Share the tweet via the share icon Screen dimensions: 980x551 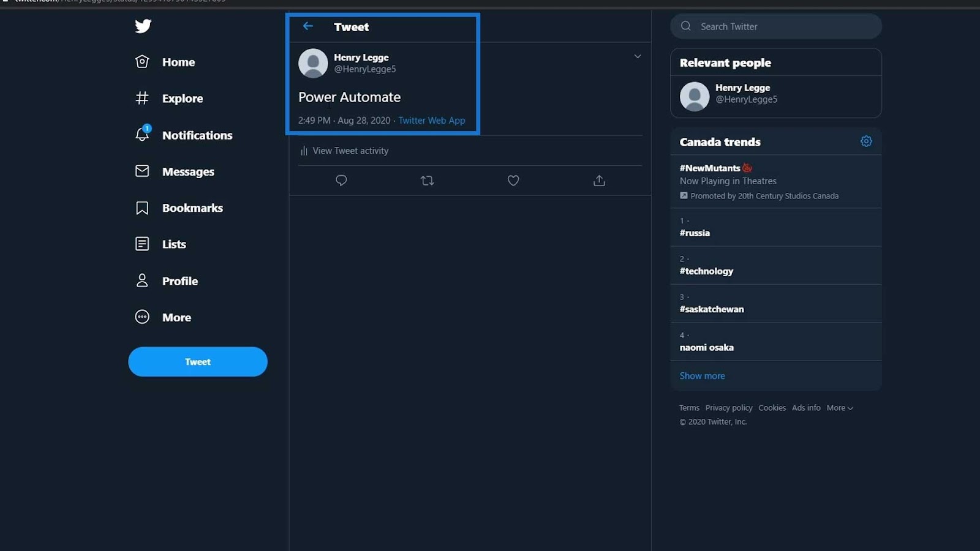599,181
